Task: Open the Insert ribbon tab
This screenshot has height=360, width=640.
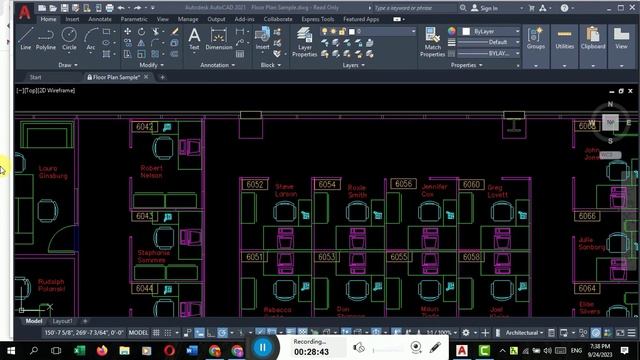Action: pos(72,19)
